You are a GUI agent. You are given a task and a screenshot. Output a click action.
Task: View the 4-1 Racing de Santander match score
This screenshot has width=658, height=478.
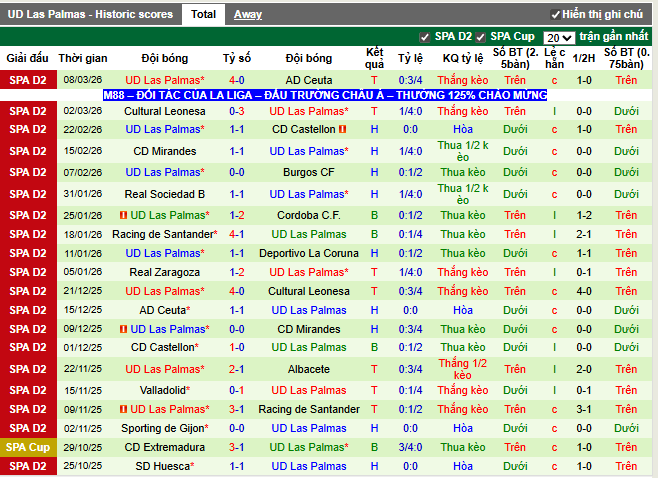click(x=237, y=234)
